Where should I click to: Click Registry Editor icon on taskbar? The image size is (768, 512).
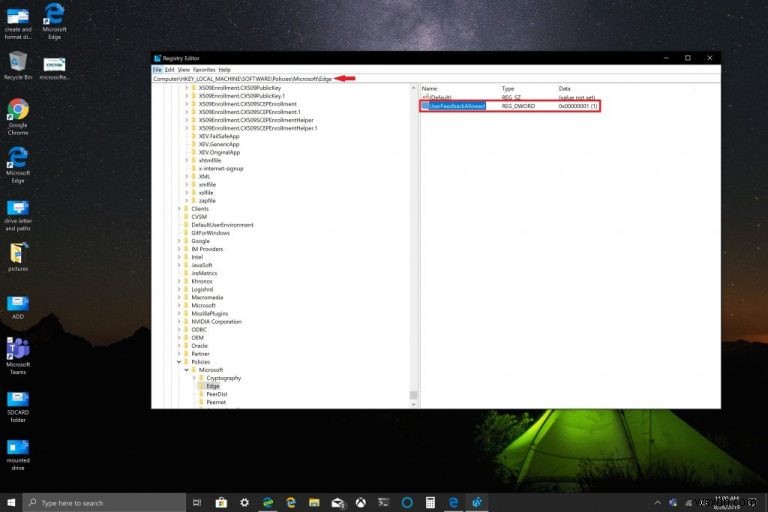[477, 502]
